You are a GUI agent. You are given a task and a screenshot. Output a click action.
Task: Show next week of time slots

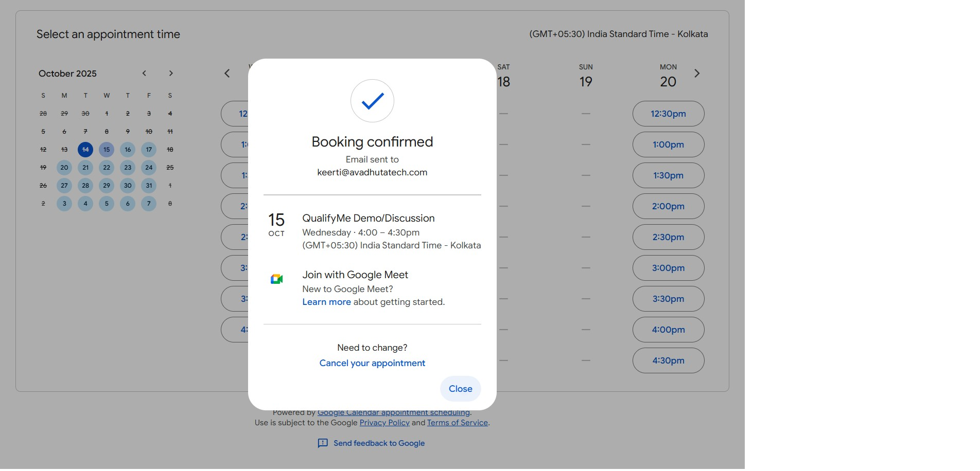(x=697, y=74)
